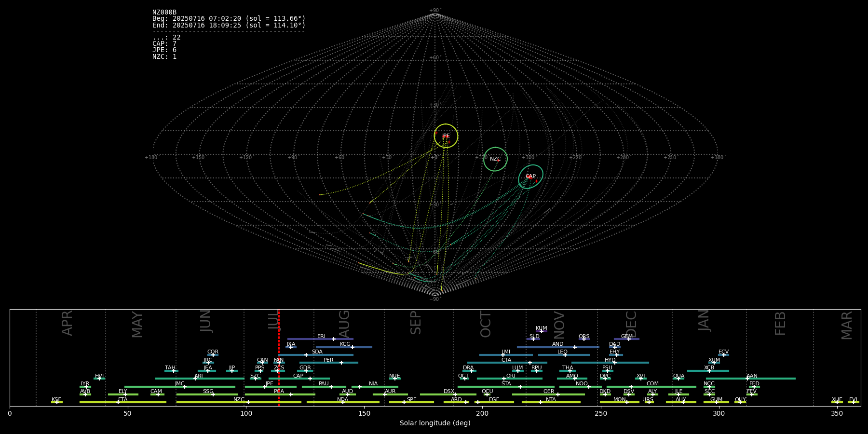Click the MON shower label in the timeline
This screenshot has height=434, width=868.
(x=620, y=399)
